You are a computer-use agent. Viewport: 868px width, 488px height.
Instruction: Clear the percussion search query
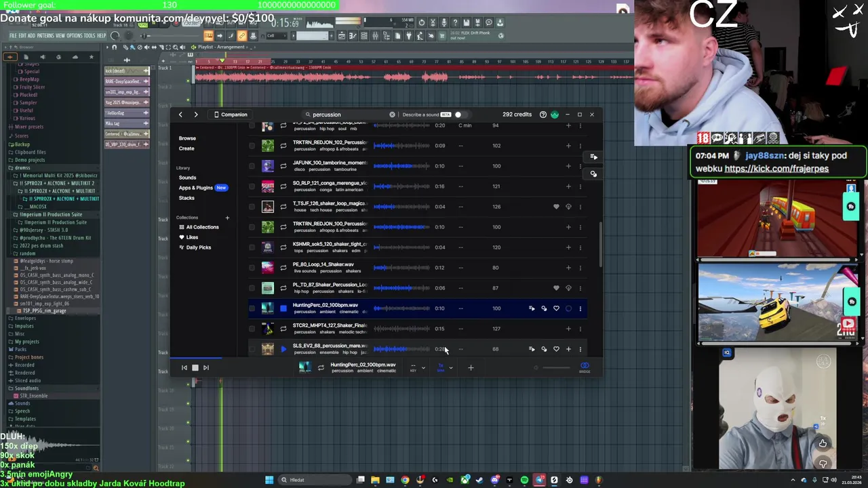(x=392, y=115)
